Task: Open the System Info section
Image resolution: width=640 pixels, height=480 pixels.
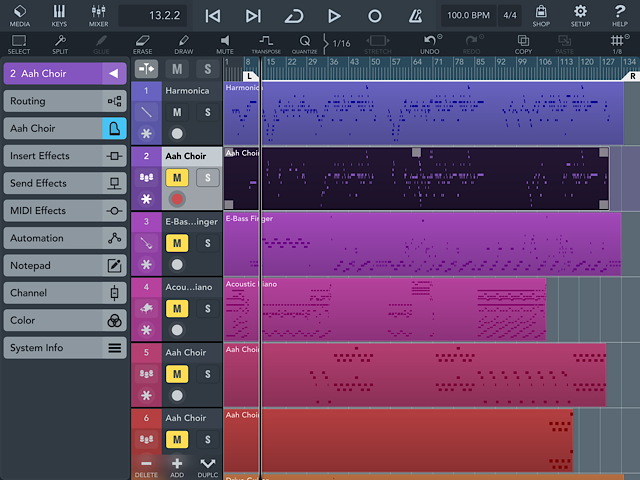Action: click(x=65, y=348)
